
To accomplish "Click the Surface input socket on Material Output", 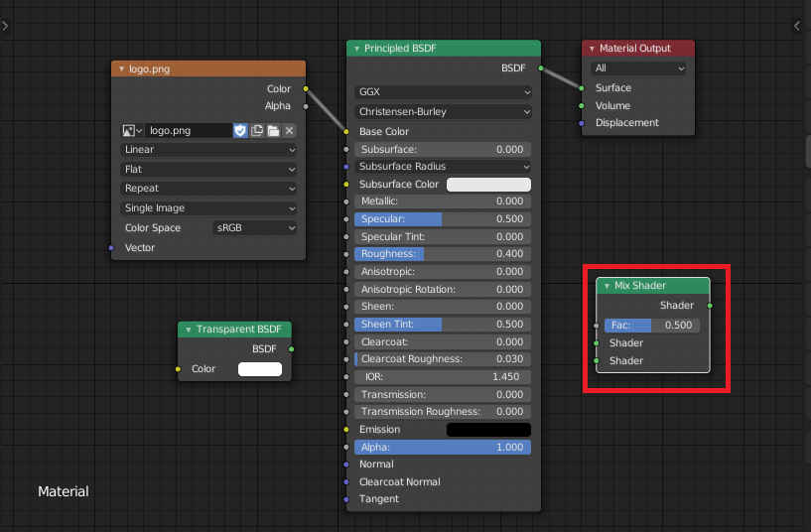I will pyautogui.click(x=582, y=88).
